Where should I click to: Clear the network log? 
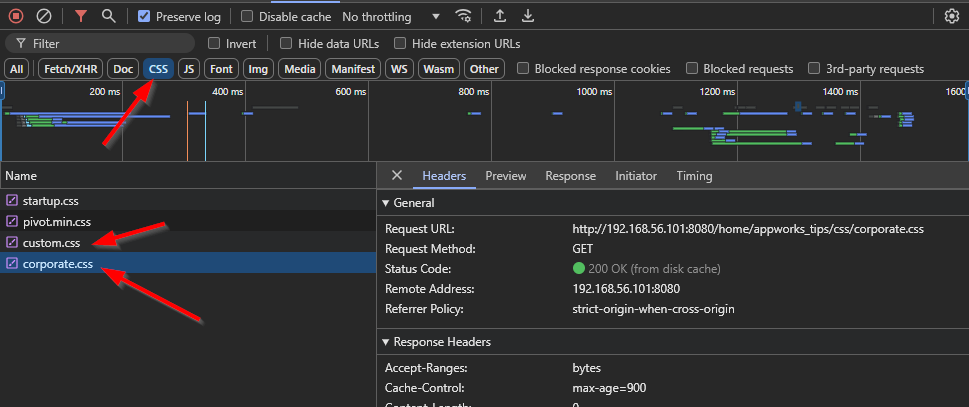coord(44,16)
